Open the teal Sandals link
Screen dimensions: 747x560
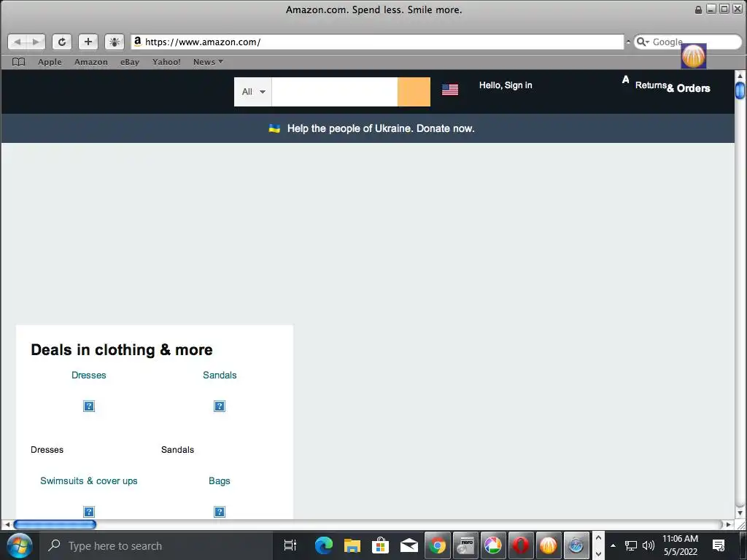[x=220, y=376]
